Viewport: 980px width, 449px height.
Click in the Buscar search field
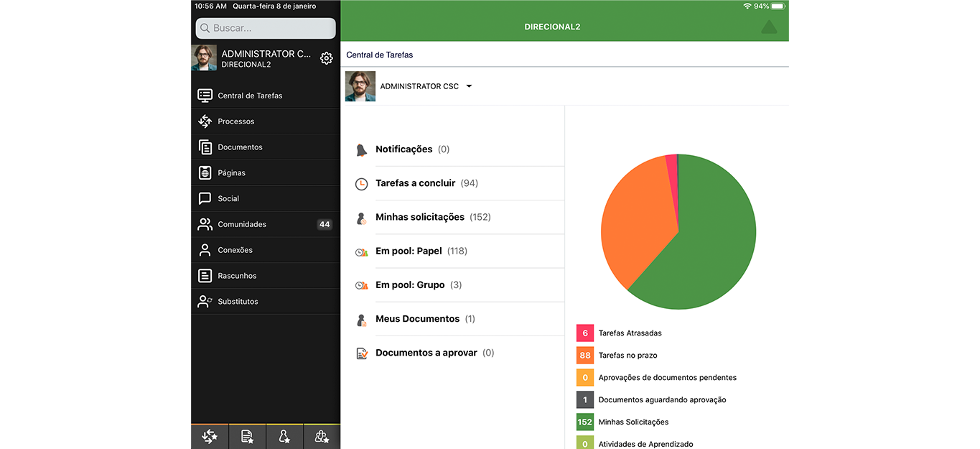tap(266, 28)
